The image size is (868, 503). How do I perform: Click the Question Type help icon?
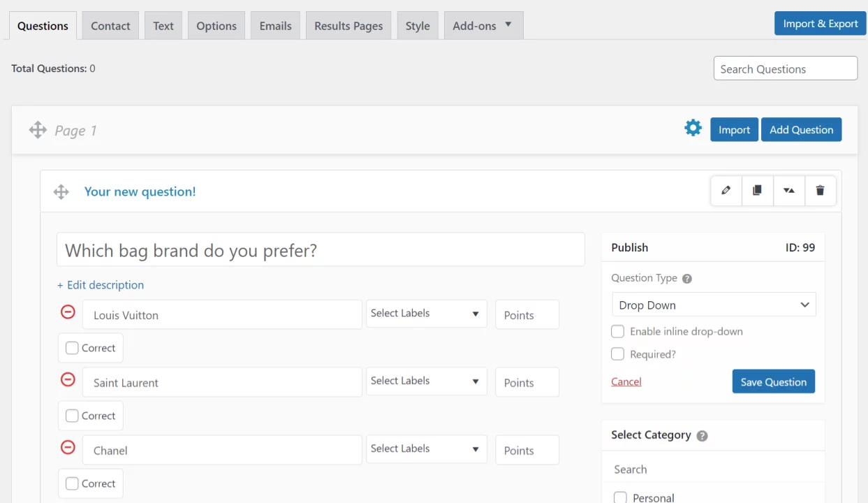(686, 278)
